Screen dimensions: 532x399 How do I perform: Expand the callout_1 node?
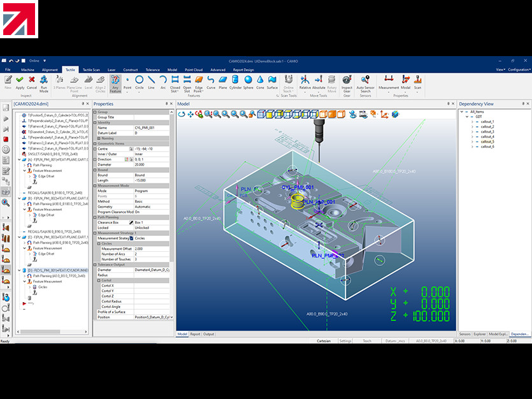point(472,122)
